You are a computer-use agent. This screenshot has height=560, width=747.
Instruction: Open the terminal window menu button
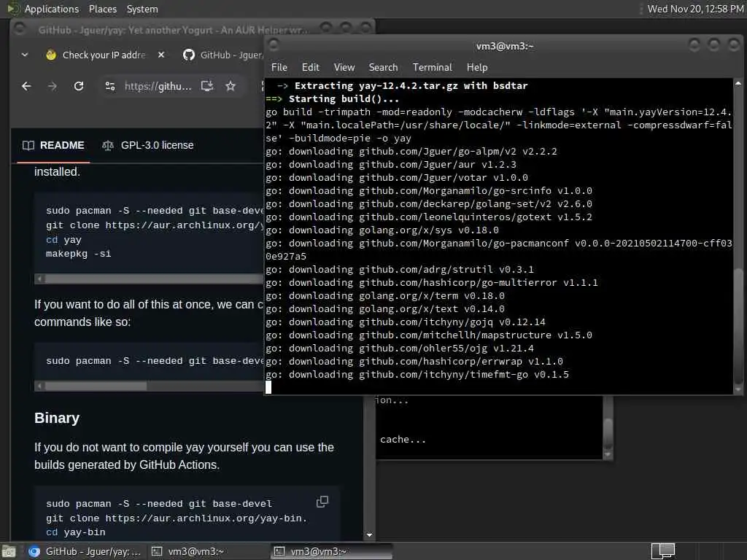coord(274,45)
